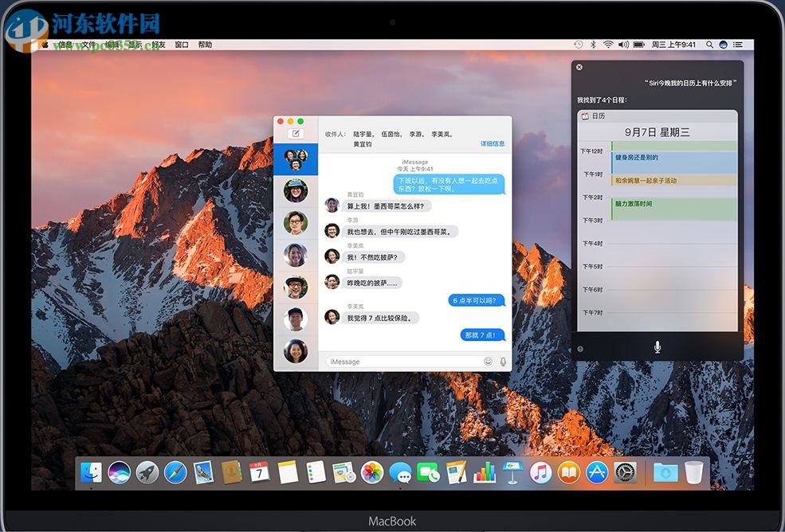Viewport: 785px width, 532px height.
Task: Open Launchpad rocket icon in Dock
Action: [147, 472]
